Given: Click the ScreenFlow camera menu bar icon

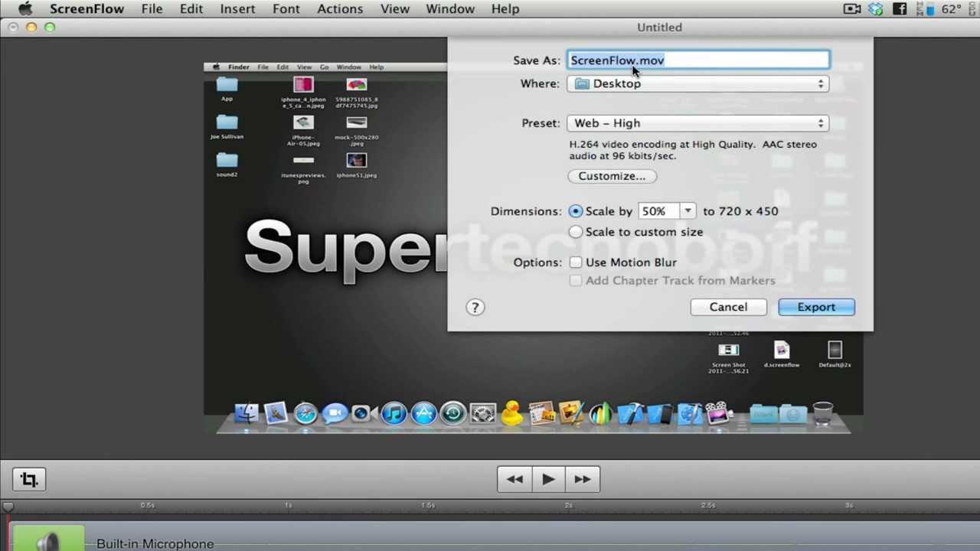Looking at the screenshot, I should (852, 9).
